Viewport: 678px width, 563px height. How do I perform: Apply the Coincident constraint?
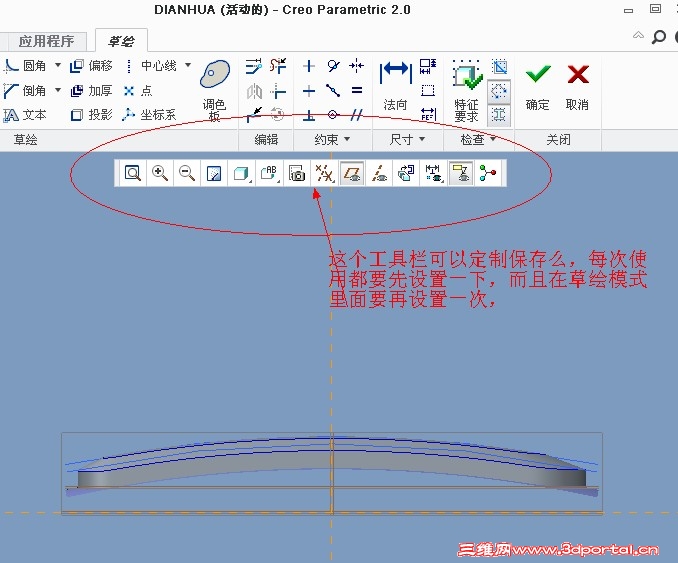click(333, 115)
